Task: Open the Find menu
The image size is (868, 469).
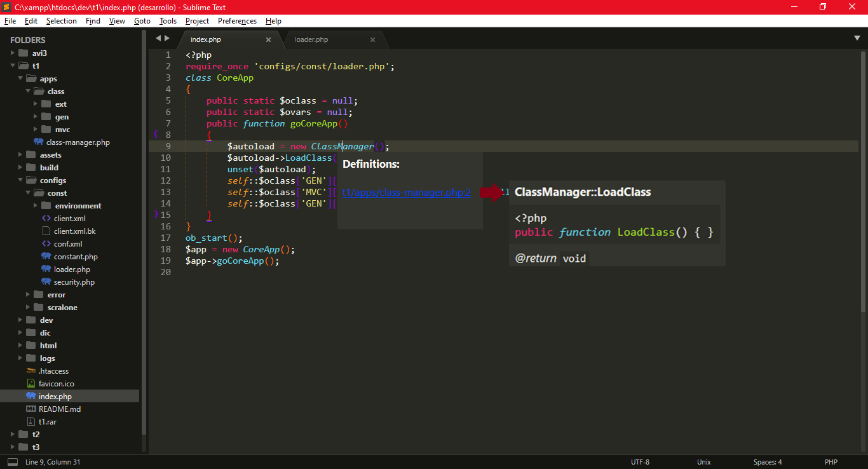Action: pyautogui.click(x=93, y=21)
